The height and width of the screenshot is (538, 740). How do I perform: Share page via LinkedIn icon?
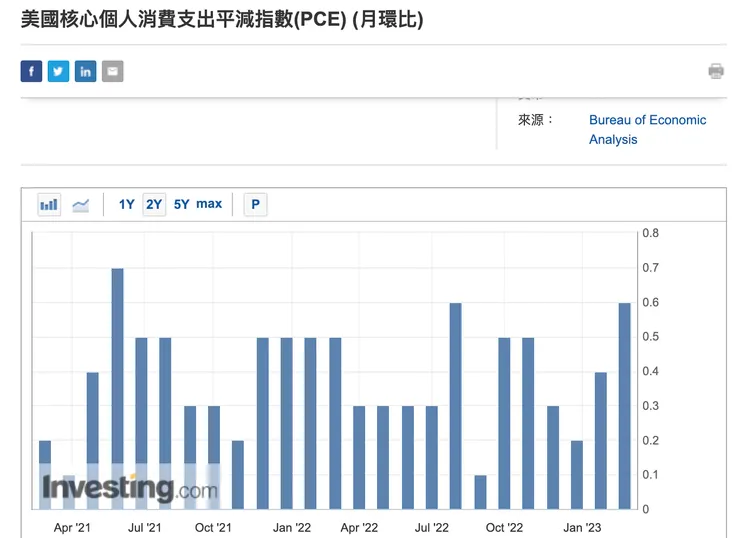(85, 71)
